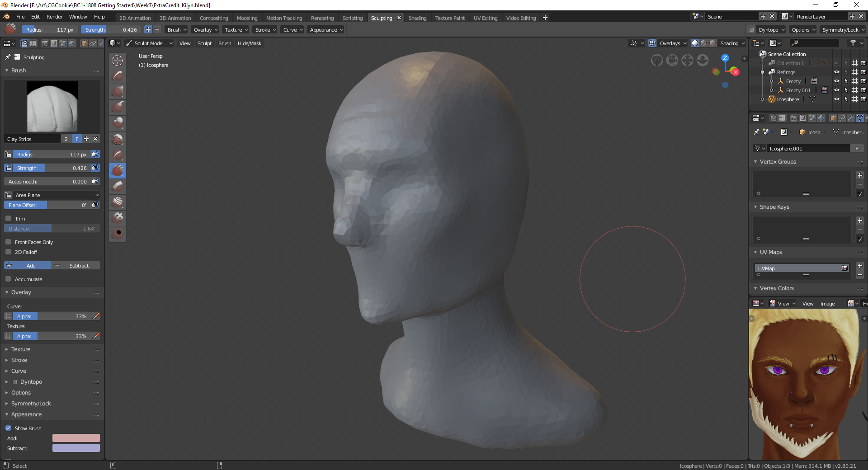Open the Sculpt Mode dropdown
Viewport: 868px width, 470px height.
tap(149, 43)
